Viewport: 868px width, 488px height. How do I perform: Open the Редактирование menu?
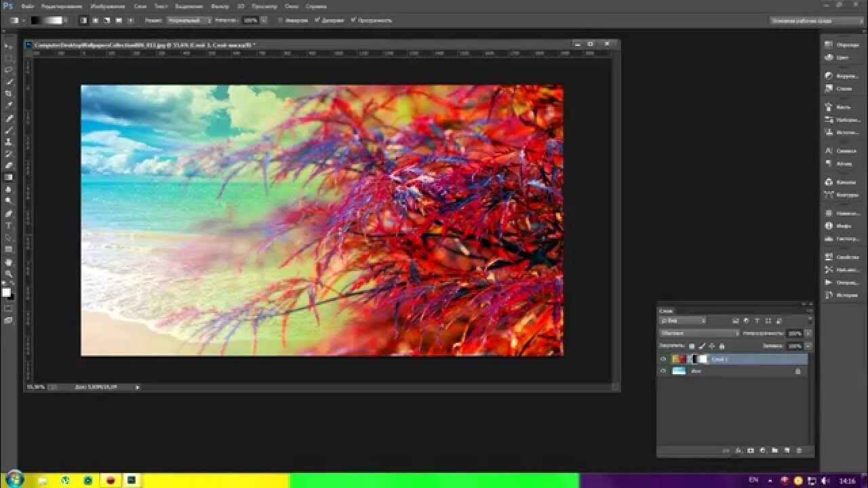[x=62, y=6]
